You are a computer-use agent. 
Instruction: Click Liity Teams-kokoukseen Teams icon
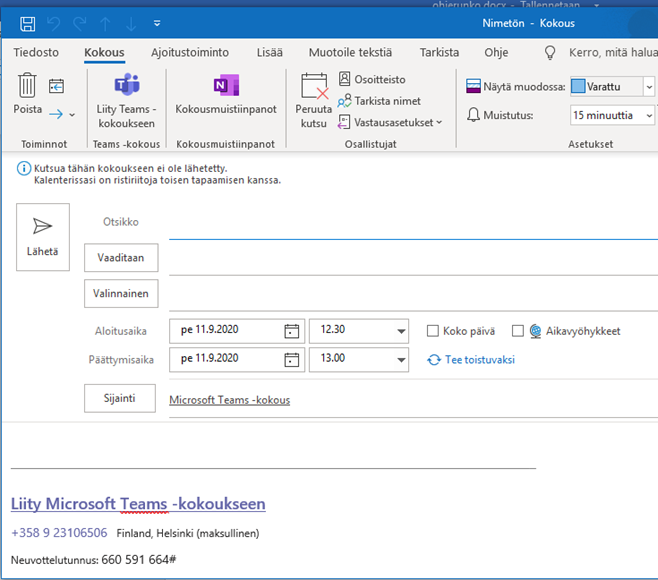[x=127, y=84]
